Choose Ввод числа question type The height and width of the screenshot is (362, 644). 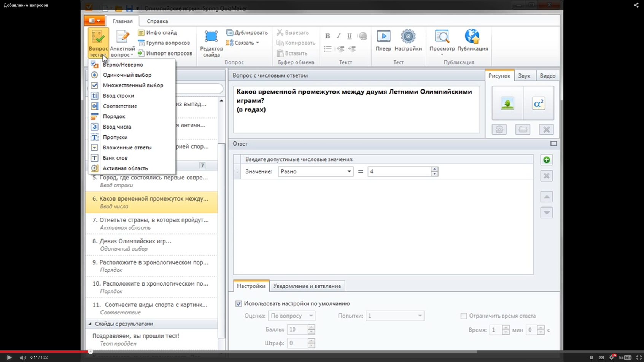132,127
